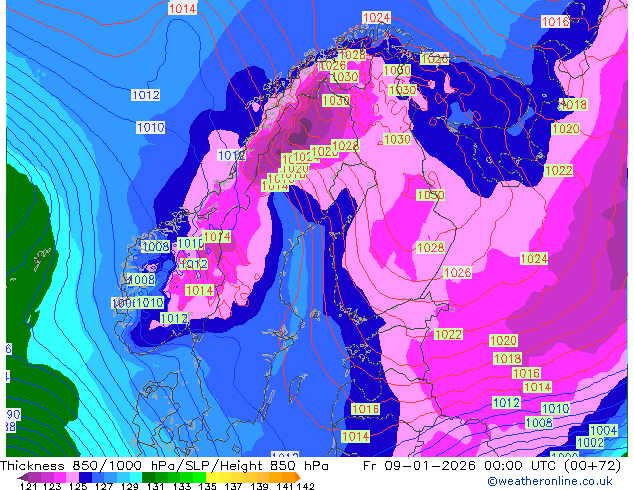Pick the bright magenta swatch in the legend

(60, 477)
